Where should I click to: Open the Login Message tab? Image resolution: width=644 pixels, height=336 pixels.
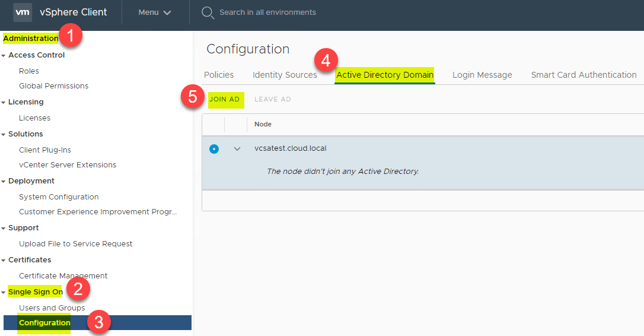482,75
